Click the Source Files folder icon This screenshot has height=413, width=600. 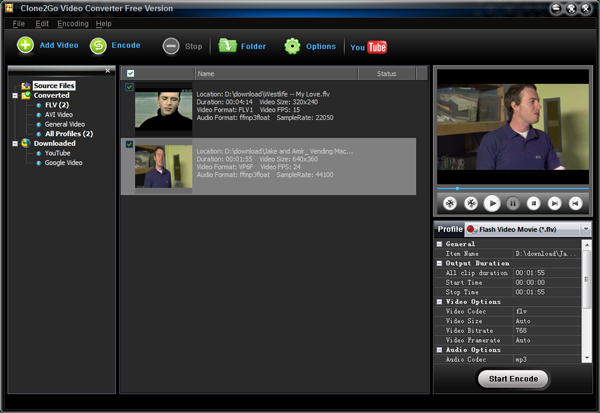click(x=26, y=86)
